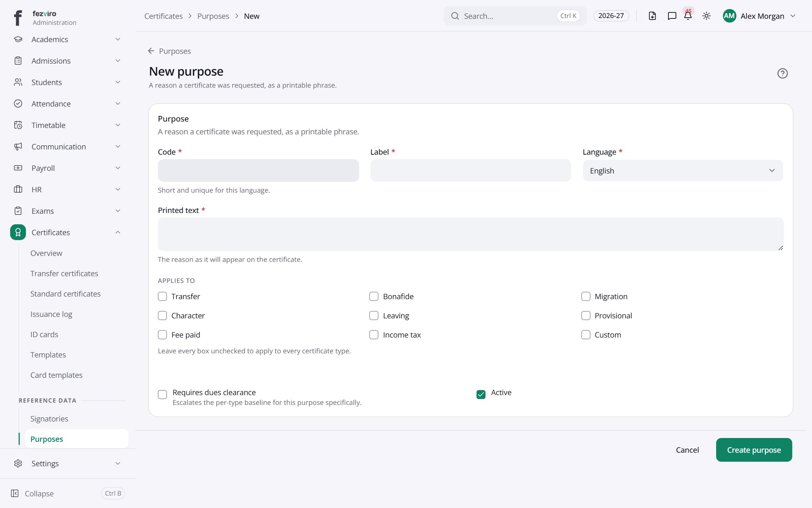Expand the Academics chevron
This screenshot has width=812, height=508.
(118, 40)
